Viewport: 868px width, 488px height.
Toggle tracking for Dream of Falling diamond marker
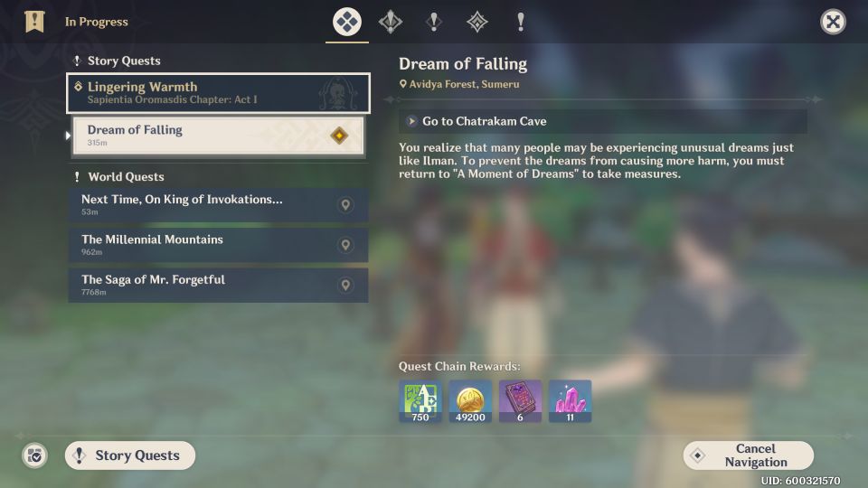(x=339, y=136)
